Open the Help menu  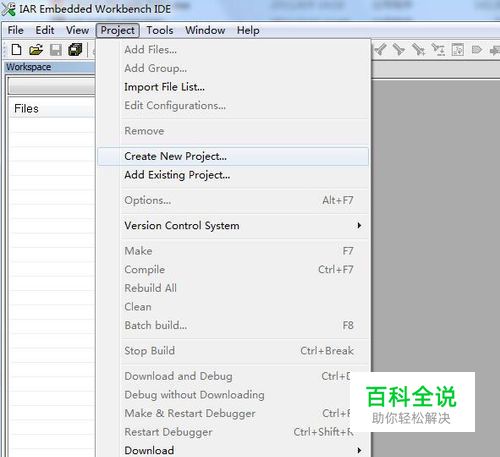click(248, 30)
